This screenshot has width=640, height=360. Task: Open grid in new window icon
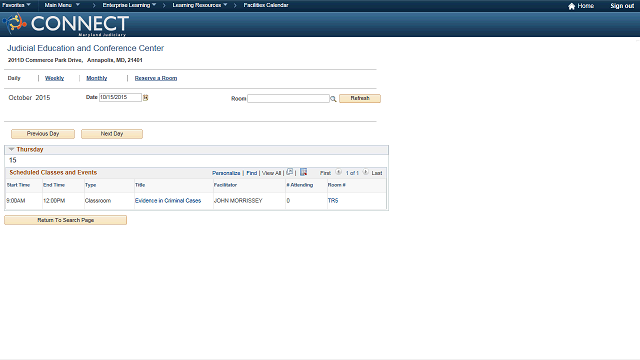[x=289, y=172]
